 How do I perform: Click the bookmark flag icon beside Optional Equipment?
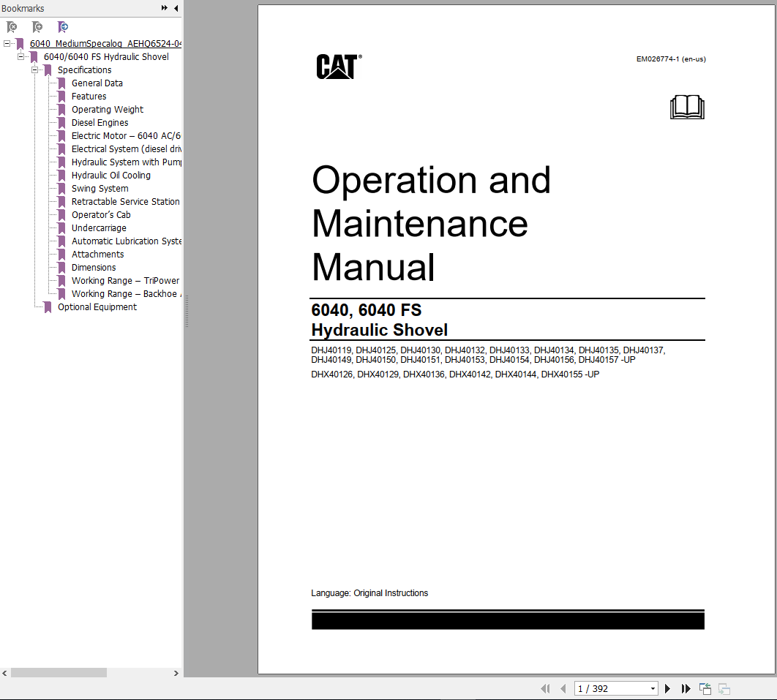(x=48, y=307)
